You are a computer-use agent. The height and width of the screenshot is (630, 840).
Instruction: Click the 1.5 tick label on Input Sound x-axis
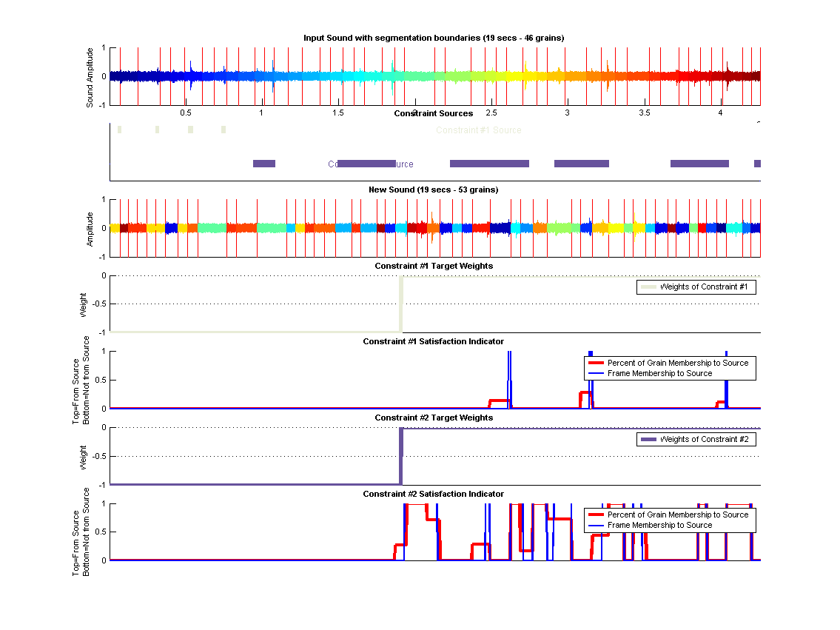(x=337, y=113)
